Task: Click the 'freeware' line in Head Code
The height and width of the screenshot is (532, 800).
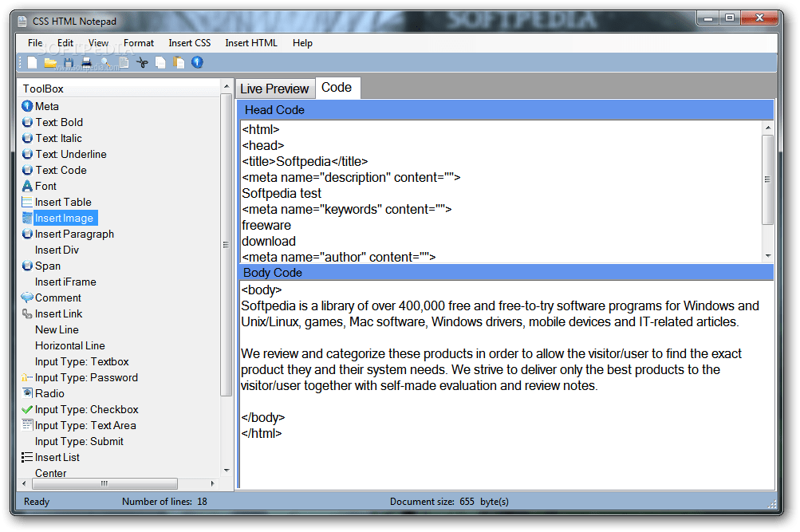Action: pos(266,225)
